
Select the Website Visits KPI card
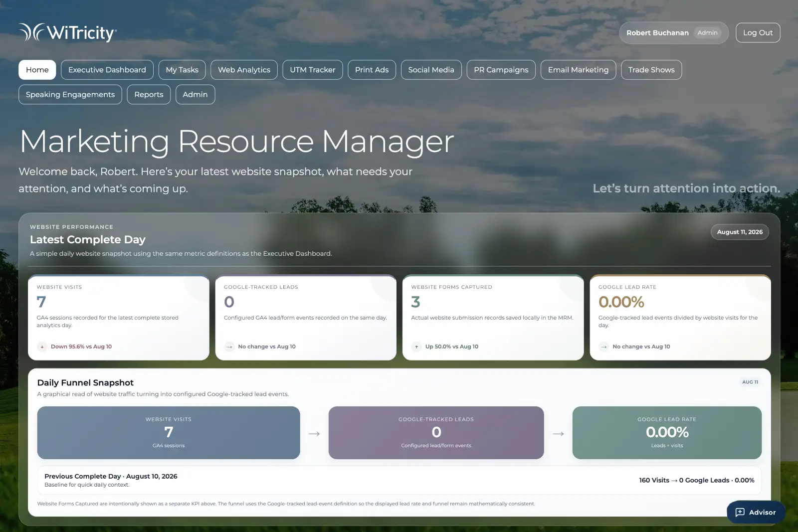click(x=119, y=318)
